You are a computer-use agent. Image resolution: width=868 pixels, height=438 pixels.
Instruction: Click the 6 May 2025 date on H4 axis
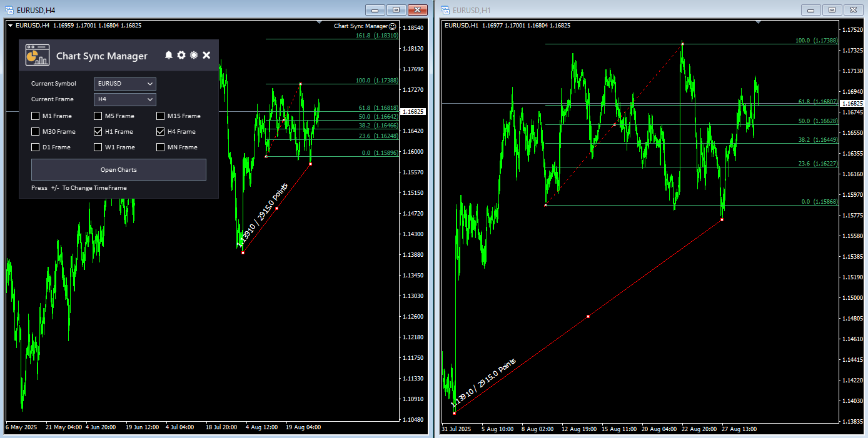[21, 427]
